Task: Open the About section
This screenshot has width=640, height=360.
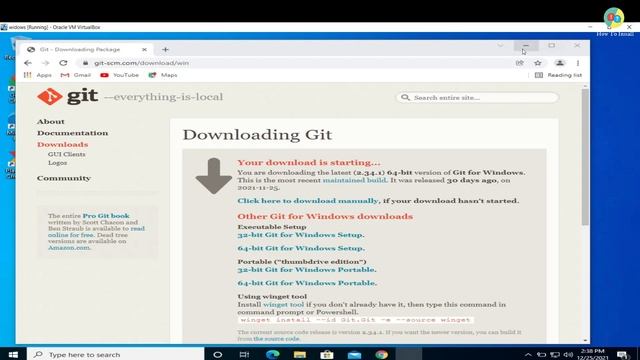Action: 51,122
